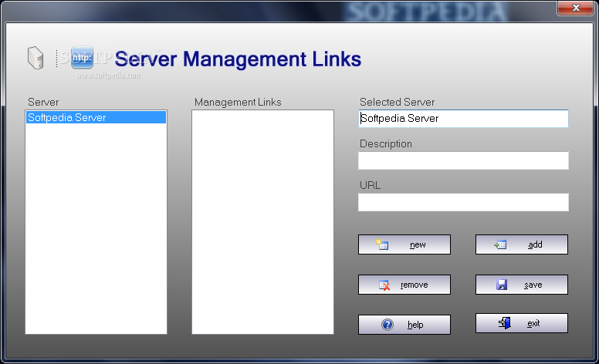Click the blue question mark help icon
The image size is (599, 364).
387,325
